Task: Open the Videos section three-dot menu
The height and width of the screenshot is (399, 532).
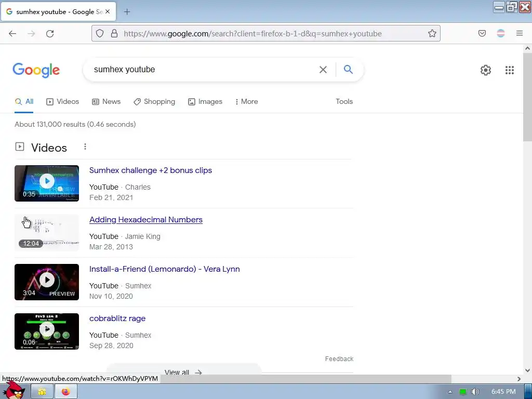Action: tap(85, 147)
